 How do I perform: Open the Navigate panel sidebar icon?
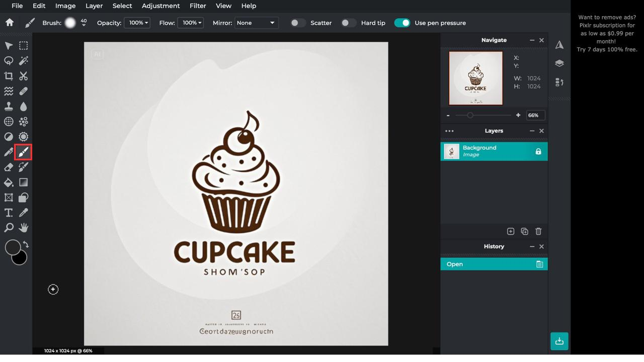coord(559,45)
